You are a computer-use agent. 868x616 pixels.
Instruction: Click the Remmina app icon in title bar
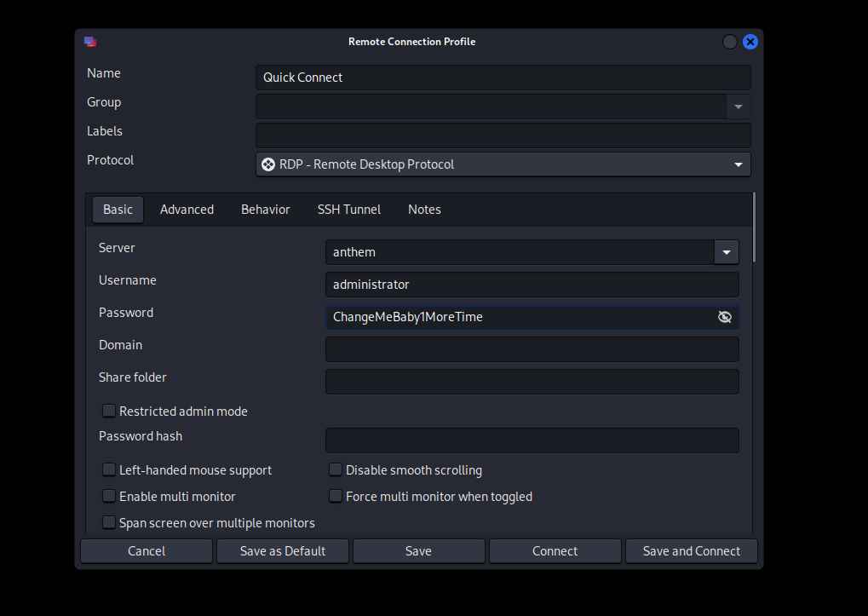point(90,42)
